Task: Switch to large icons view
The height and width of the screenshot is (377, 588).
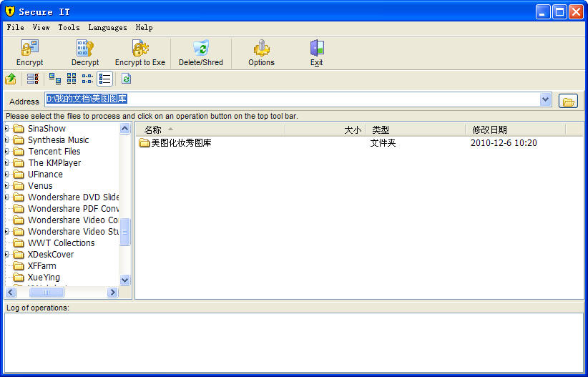Action: tap(55, 79)
